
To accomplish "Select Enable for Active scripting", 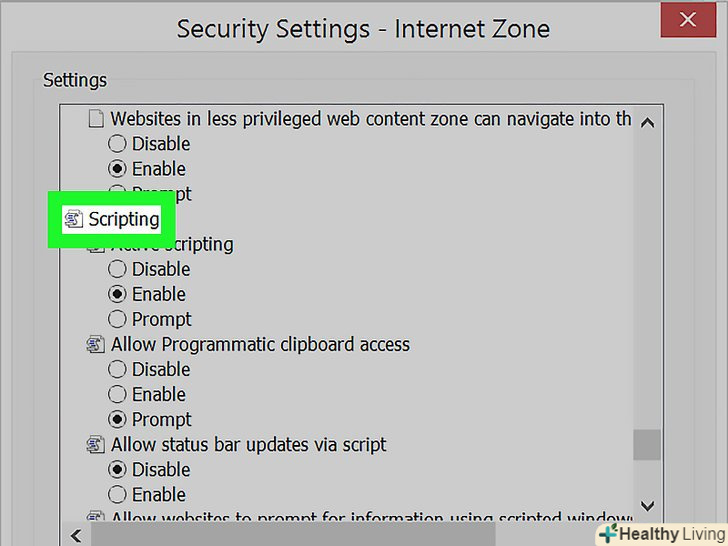I will click(x=117, y=294).
